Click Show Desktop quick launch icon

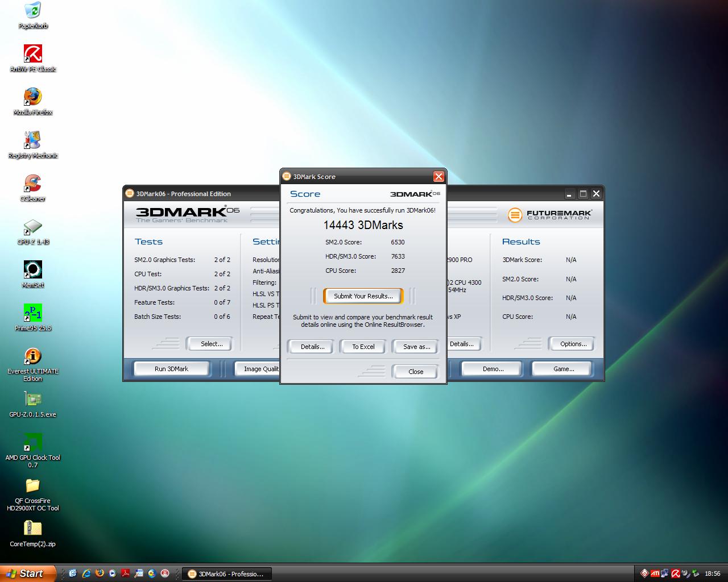point(73,573)
